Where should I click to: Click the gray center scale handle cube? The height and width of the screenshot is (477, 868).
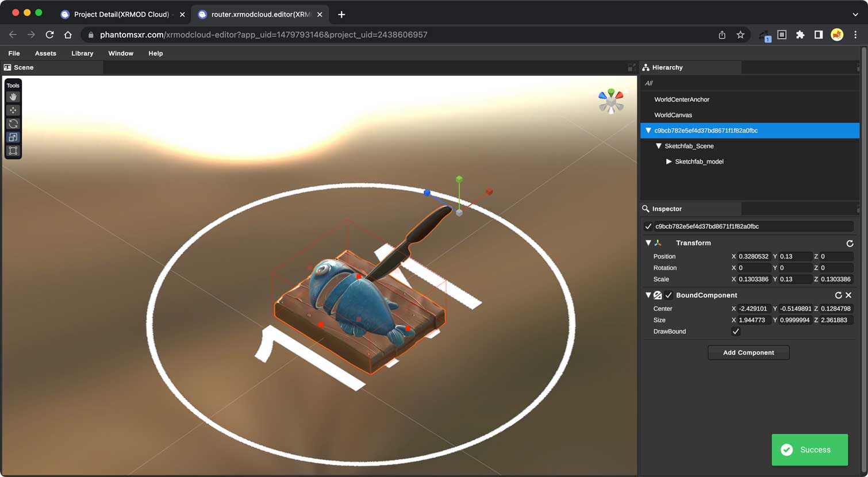459,213
